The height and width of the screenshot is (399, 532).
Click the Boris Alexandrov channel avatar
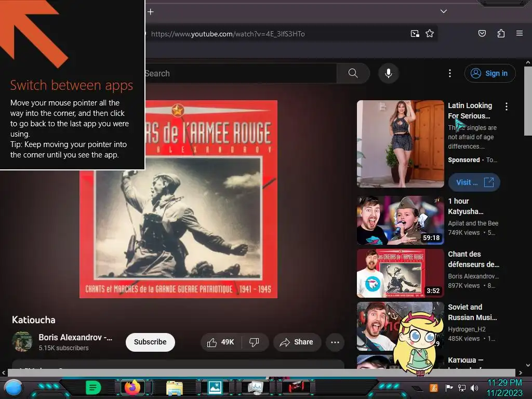[x=22, y=342]
